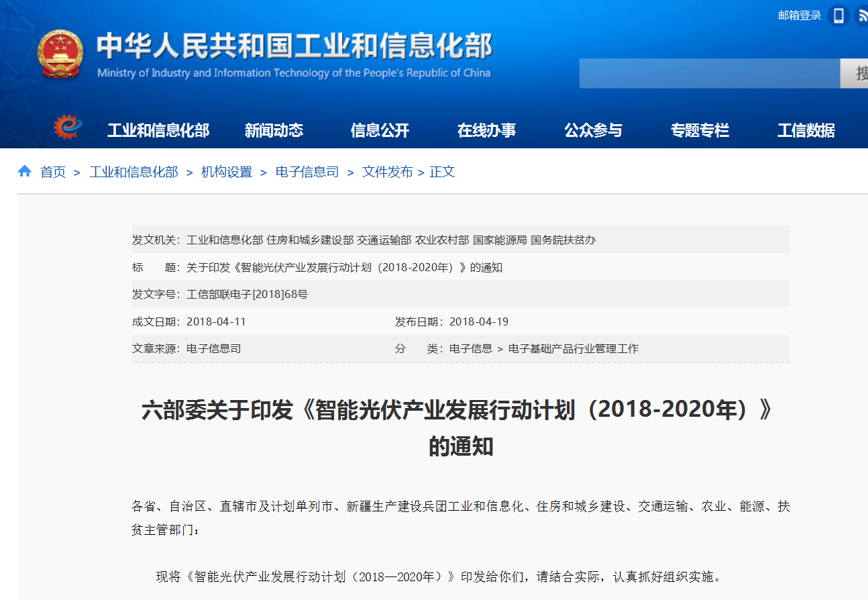Screen dimensions: 868x600
Task: Open 公众参与 navigation menu
Action: coord(593,131)
